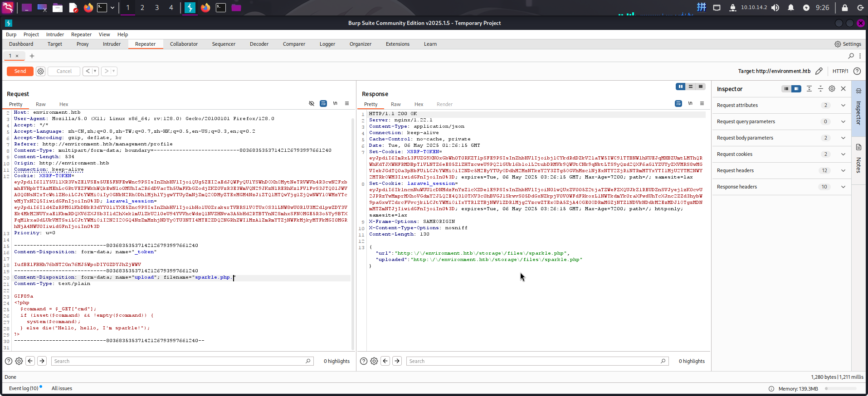Go to next Request search match
The width and height of the screenshot is (868, 396).
(x=42, y=361)
